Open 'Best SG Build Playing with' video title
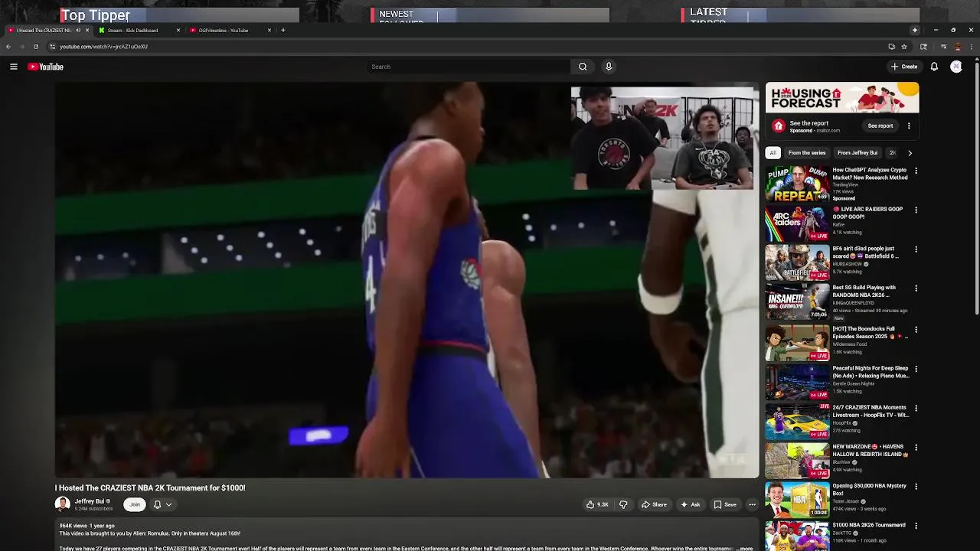The height and width of the screenshot is (551, 980). tap(864, 291)
